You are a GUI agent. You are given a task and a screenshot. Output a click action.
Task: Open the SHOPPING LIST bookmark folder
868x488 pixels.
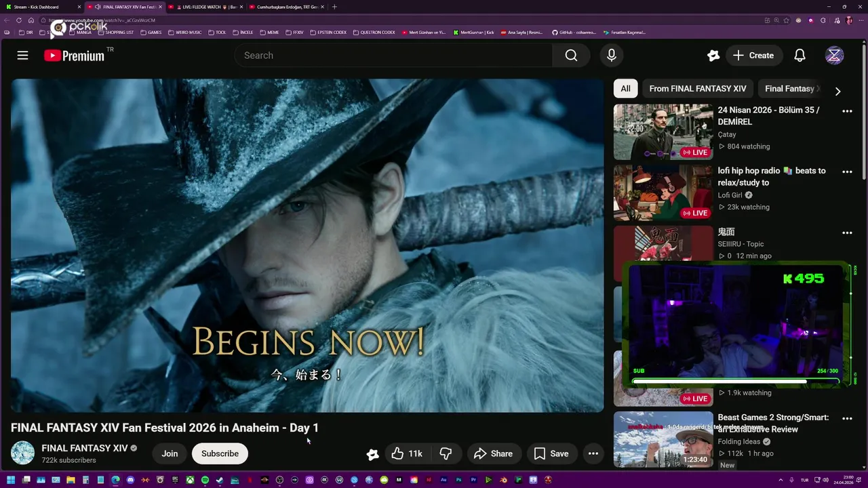click(116, 33)
